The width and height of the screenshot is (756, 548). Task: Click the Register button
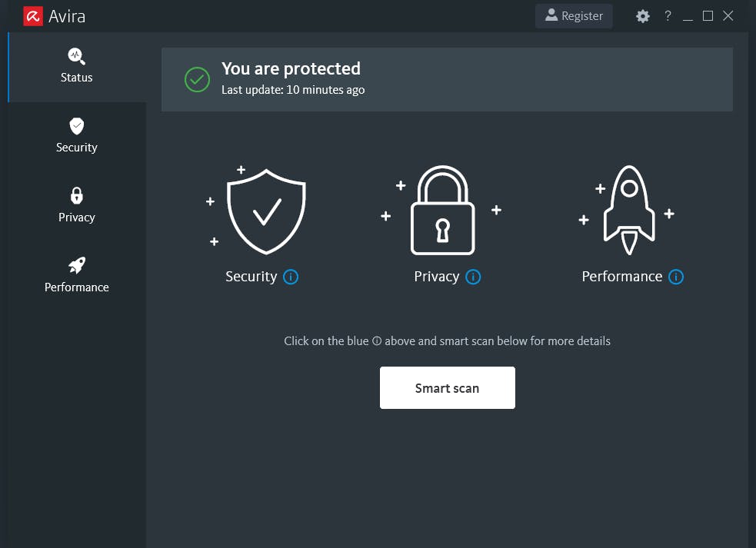pyautogui.click(x=574, y=16)
